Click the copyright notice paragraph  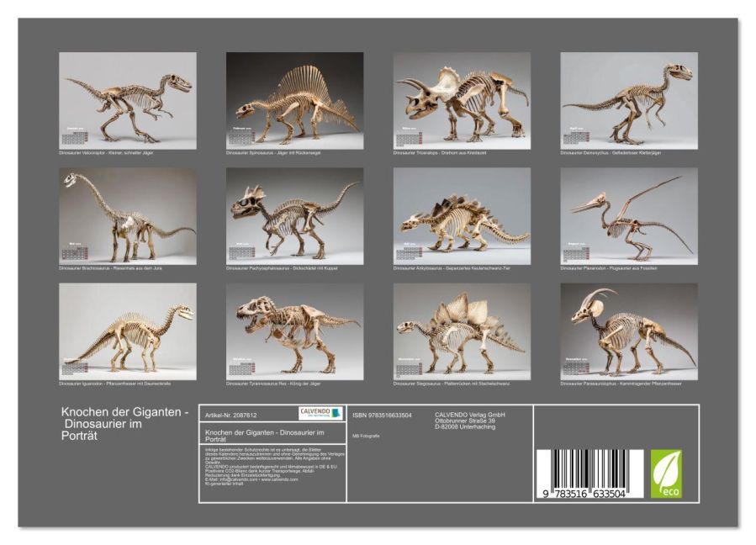click(x=274, y=467)
